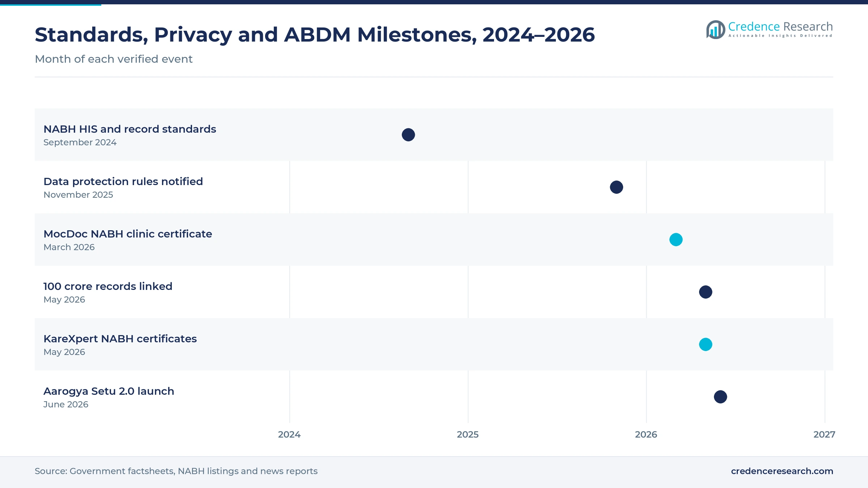Click the Aarogya Setu 2.0 launch dot
Screen dimensions: 868x488
[720, 397]
